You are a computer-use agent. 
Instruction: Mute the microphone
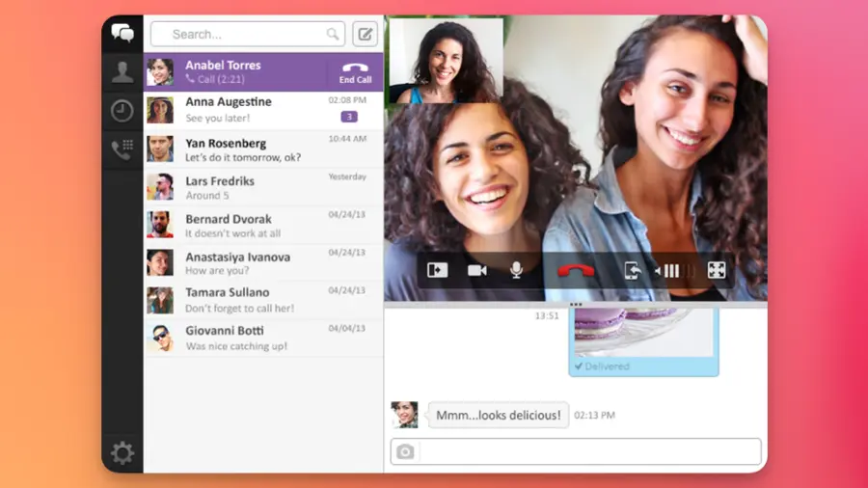[x=516, y=270]
